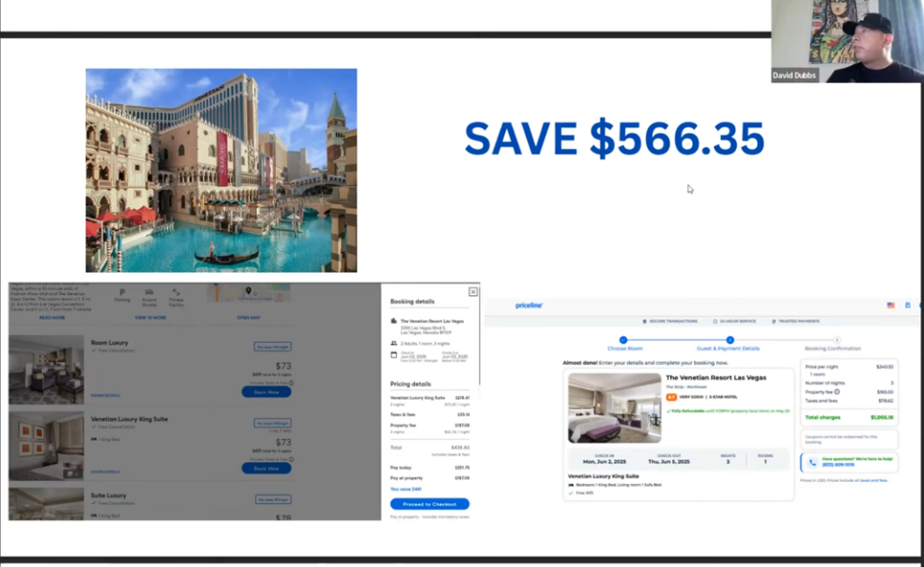This screenshot has width=924, height=567.
Task: Click the Venetian resort canal photo
Action: pyautogui.click(x=221, y=170)
